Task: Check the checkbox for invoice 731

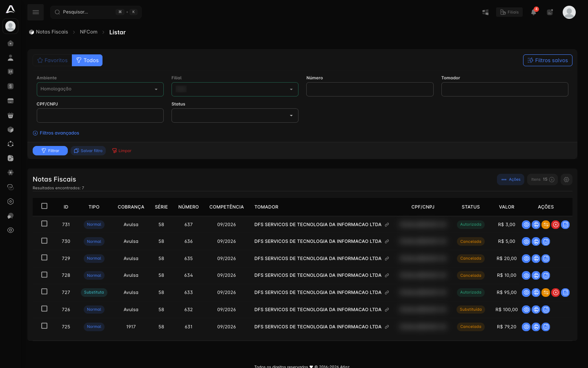Action: (x=45, y=224)
